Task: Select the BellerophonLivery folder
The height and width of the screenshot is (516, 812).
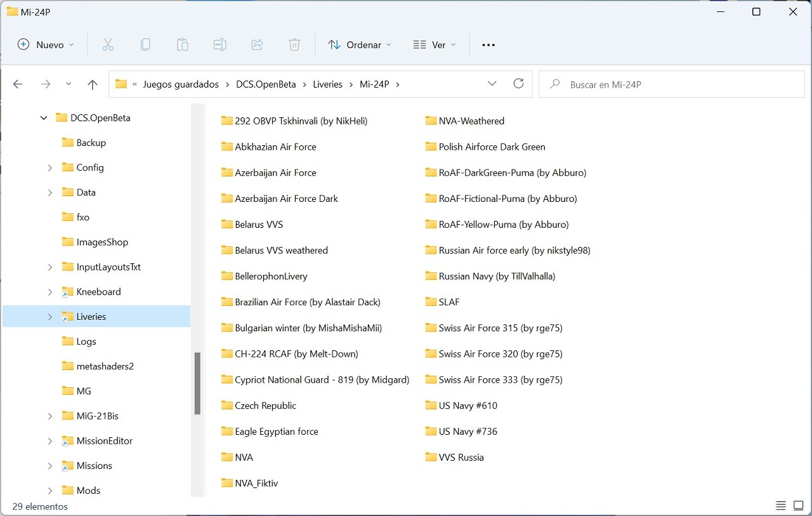Action: (x=264, y=276)
